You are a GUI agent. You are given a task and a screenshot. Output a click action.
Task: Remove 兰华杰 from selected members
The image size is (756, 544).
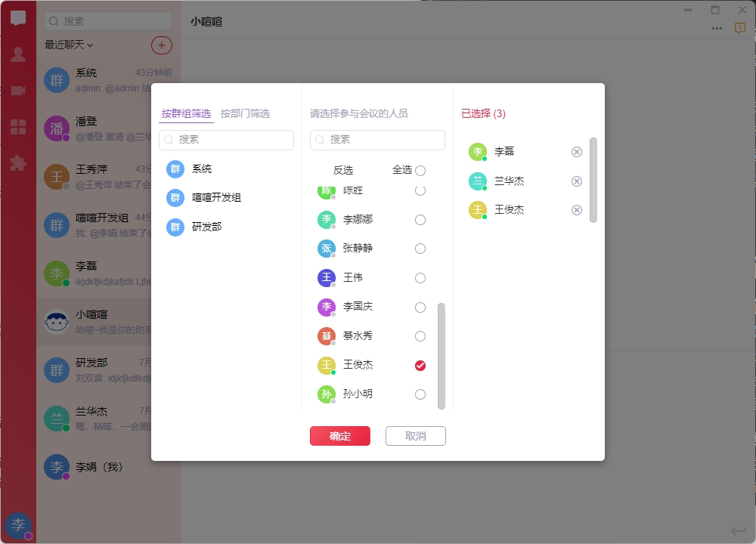(577, 181)
